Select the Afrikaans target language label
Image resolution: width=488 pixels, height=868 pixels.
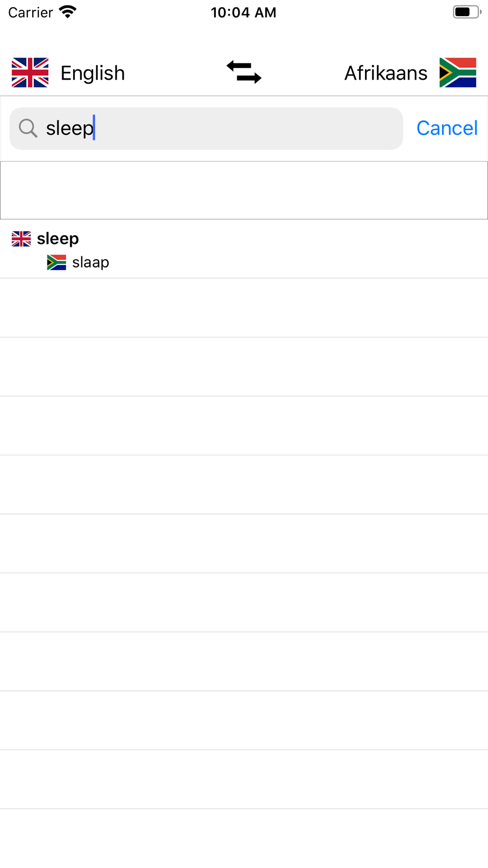[x=386, y=73]
